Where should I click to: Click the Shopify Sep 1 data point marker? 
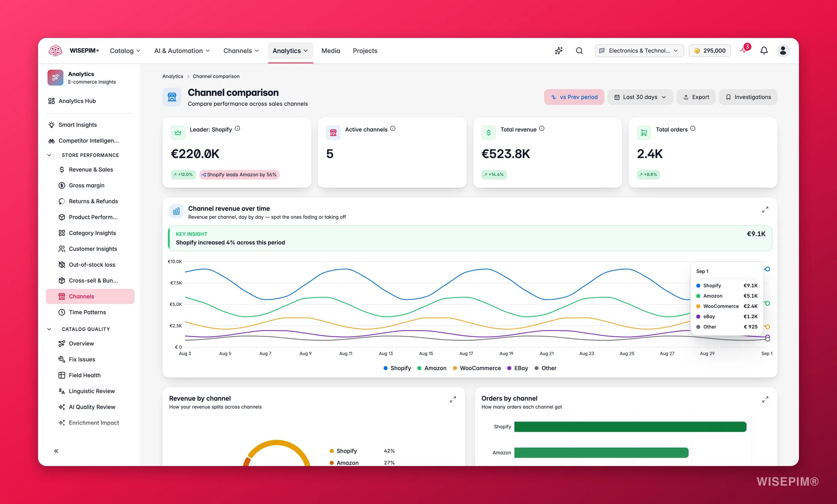coord(767,269)
